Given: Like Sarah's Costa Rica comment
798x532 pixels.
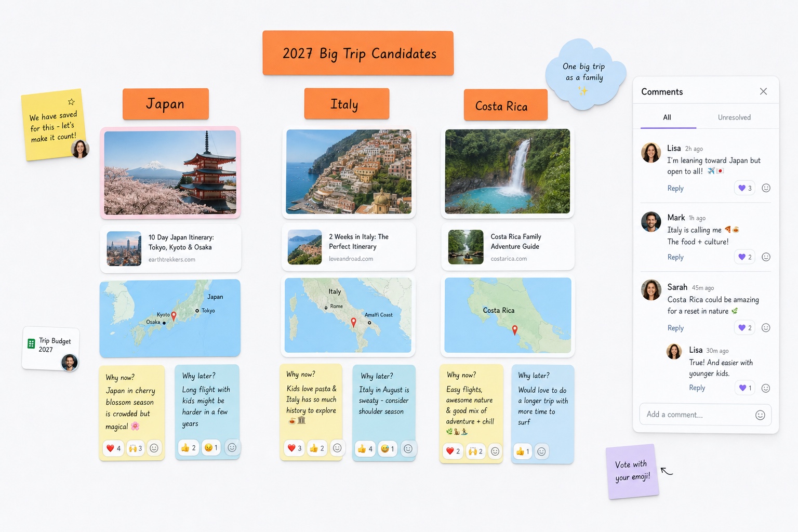Looking at the screenshot, I should (745, 328).
